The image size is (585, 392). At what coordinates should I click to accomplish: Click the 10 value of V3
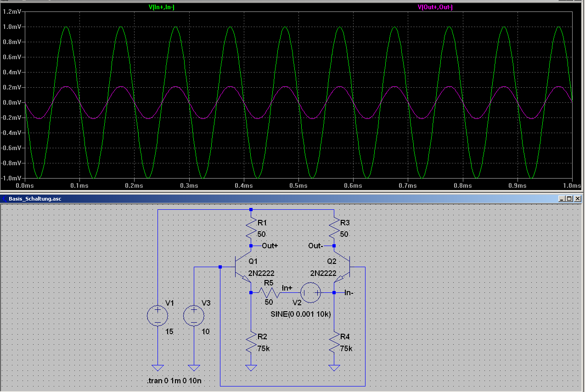[206, 331]
